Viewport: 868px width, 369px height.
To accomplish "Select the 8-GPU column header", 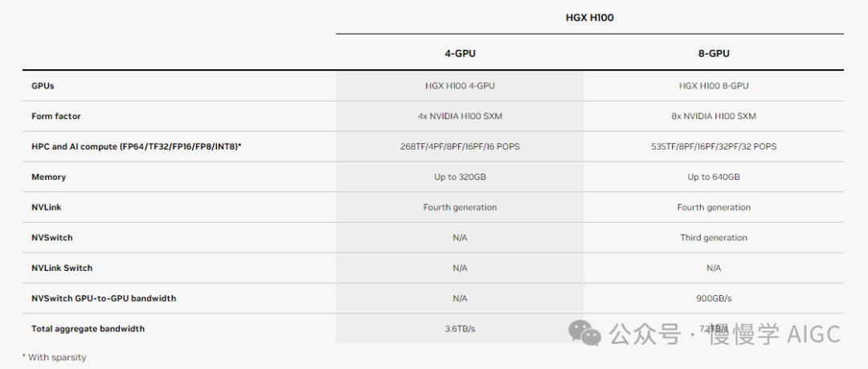I will click(x=714, y=54).
